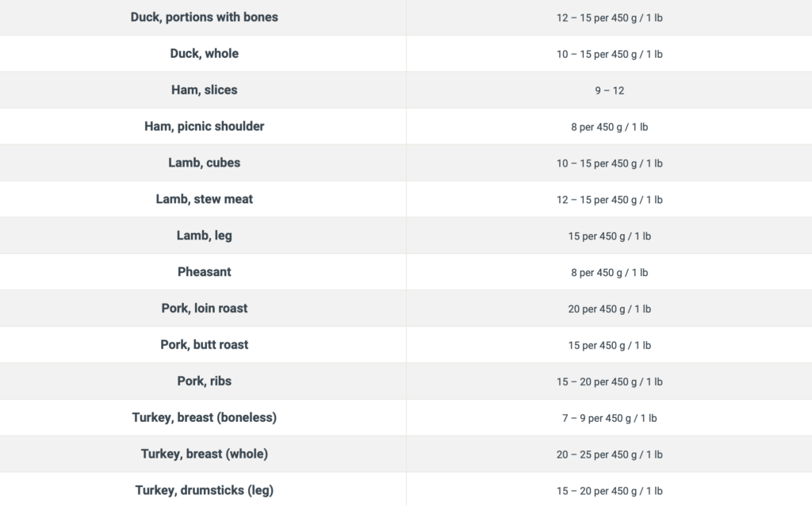Select the 'Ham, slices' label

pos(204,90)
